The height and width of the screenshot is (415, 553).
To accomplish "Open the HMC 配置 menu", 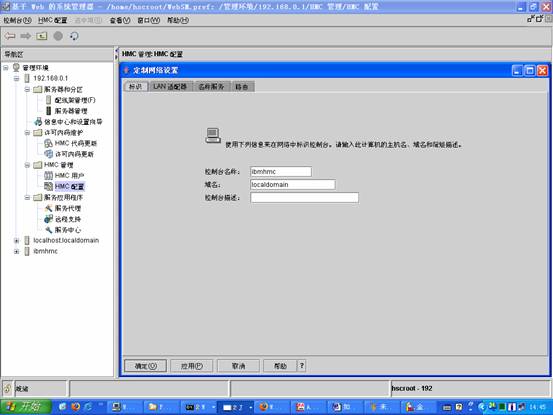I will pos(53,20).
